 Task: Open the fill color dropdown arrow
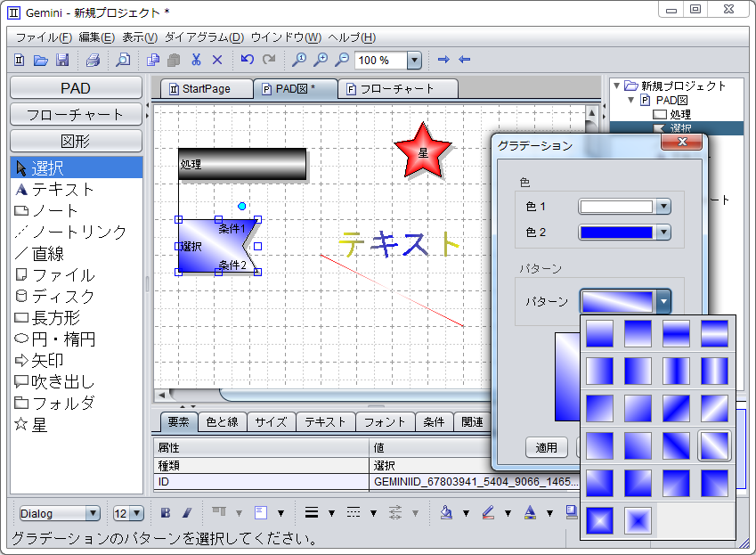(466, 513)
